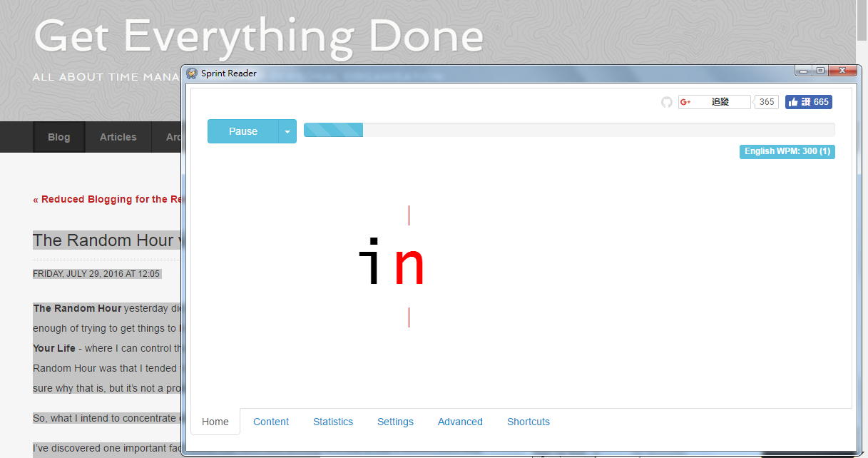
Task: Minimize the Sprint Reader window
Action: [804, 70]
